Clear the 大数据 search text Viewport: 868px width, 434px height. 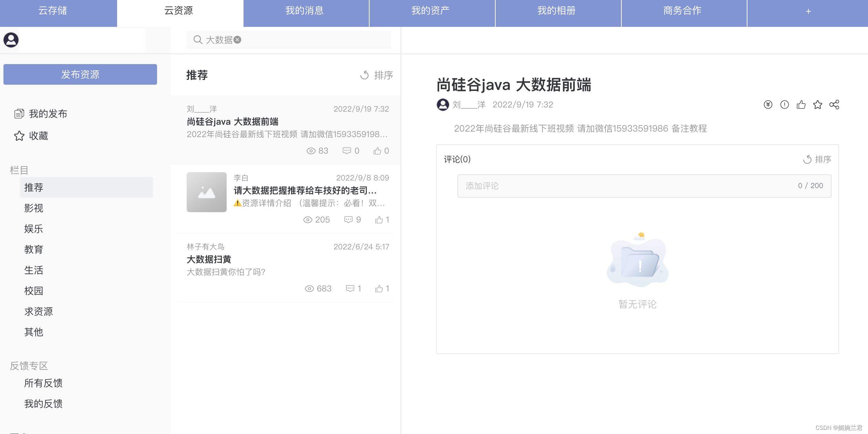tap(237, 40)
